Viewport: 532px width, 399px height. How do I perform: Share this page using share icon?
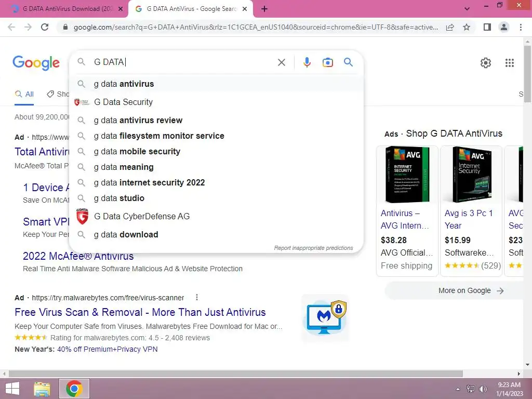coord(450,27)
